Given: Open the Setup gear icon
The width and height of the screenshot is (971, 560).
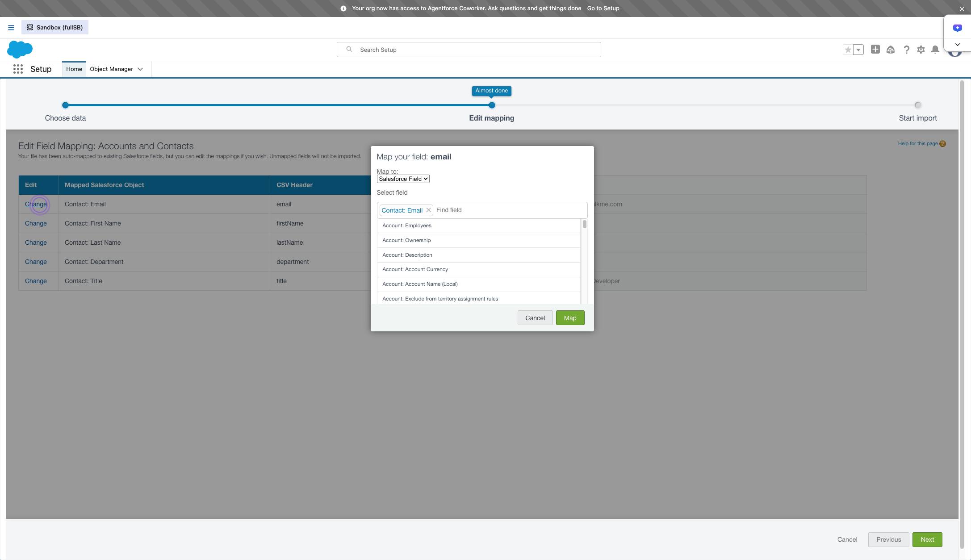Looking at the screenshot, I should 921,50.
